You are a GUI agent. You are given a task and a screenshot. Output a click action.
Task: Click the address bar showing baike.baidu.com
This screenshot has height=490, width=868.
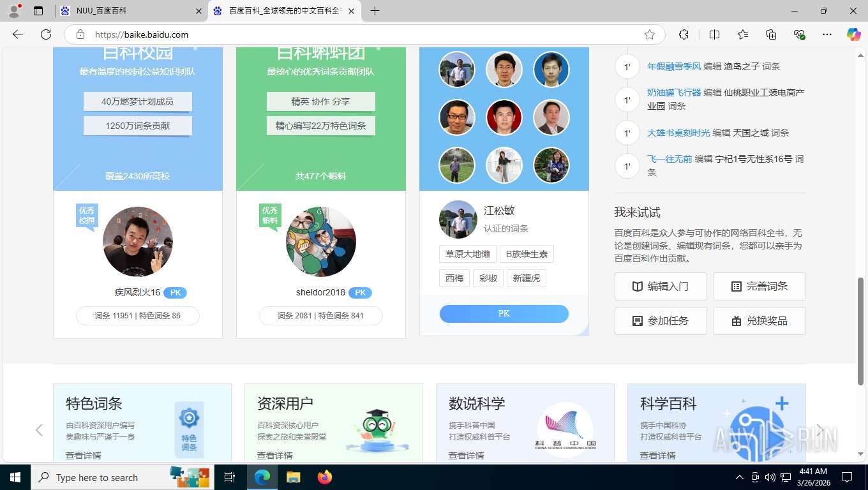coord(364,34)
